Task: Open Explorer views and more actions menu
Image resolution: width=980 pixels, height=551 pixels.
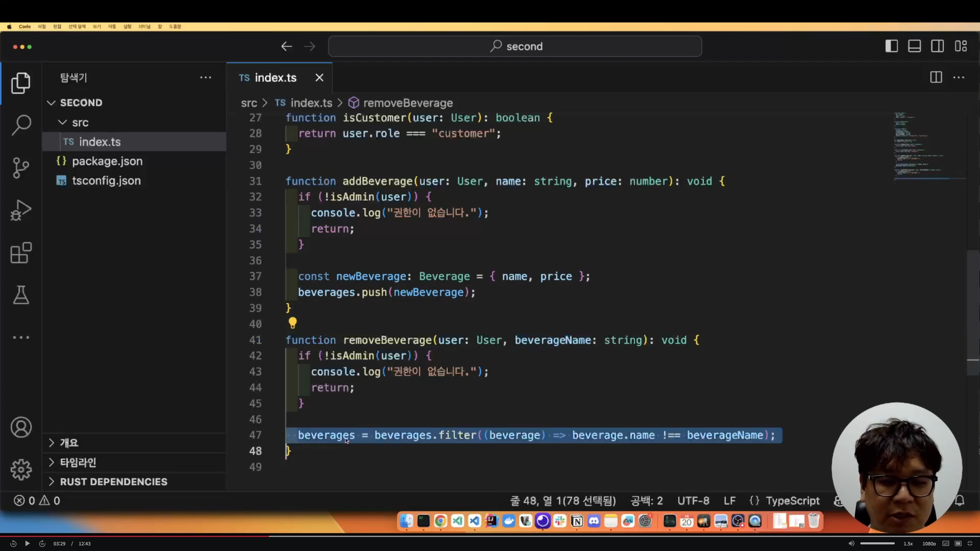Action: coord(205,78)
